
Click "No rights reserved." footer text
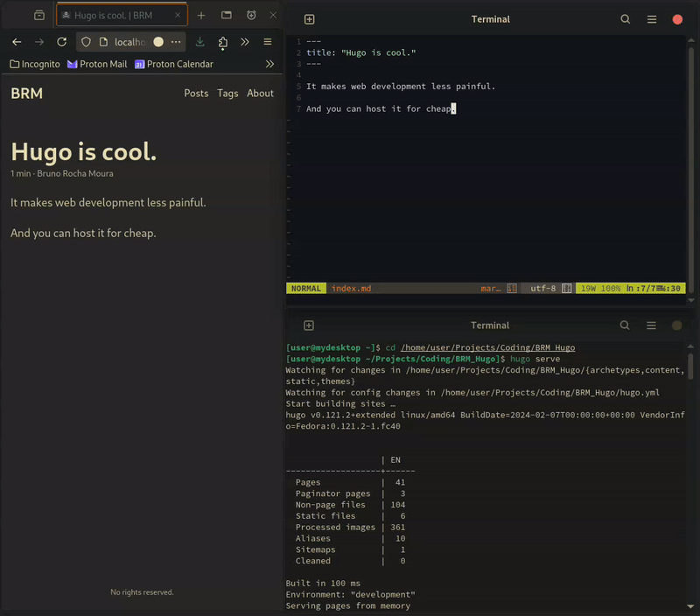(x=142, y=592)
